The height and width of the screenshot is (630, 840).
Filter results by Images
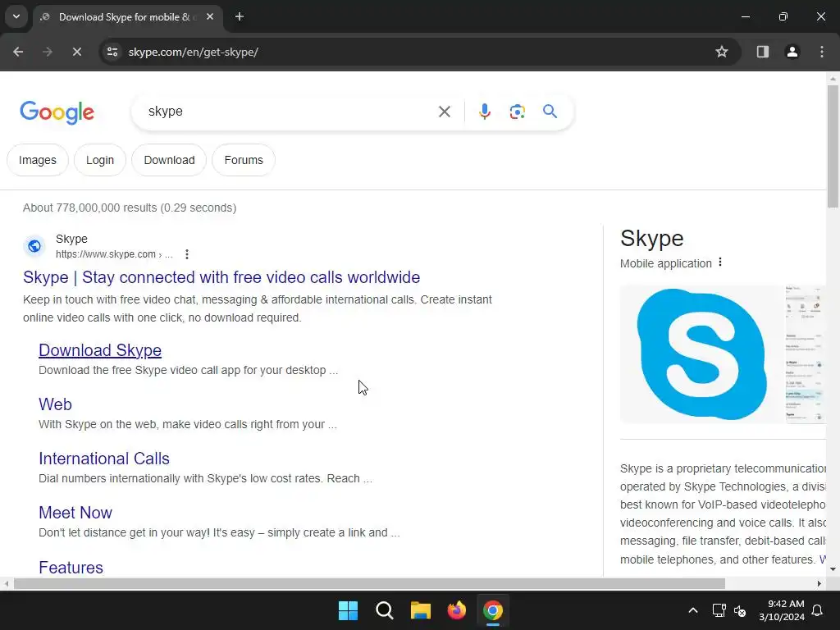coord(38,160)
